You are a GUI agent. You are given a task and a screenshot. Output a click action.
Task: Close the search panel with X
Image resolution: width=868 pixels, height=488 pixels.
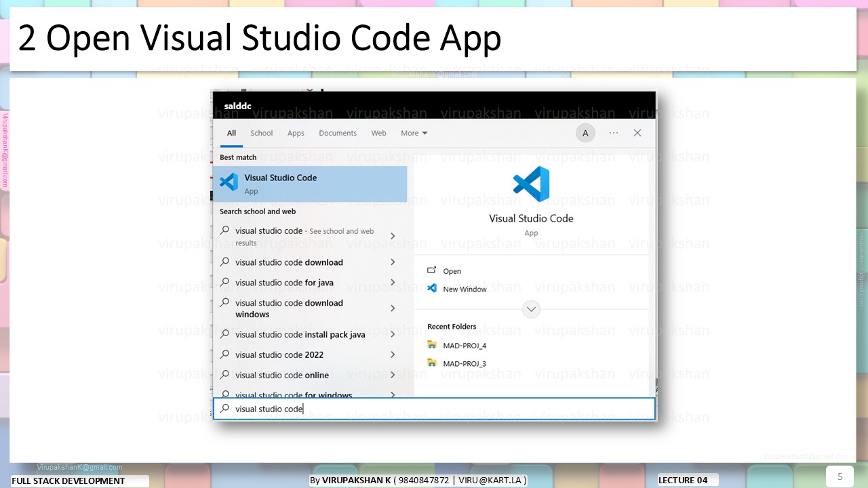[x=637, y=133]
